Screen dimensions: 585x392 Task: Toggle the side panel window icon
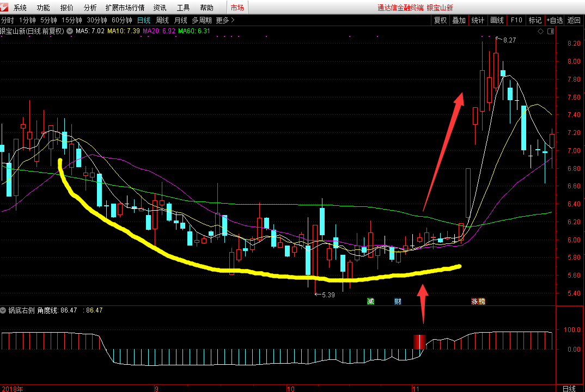[x=551, y=32]
